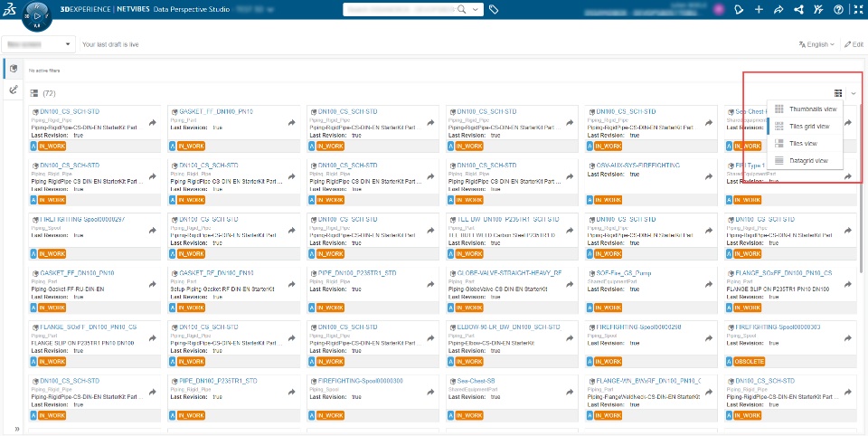This screenshot has height=436, width=868.
Task: Open the FIREFIGHTING-Spool0000303 link
Action: tap(778, 327)
